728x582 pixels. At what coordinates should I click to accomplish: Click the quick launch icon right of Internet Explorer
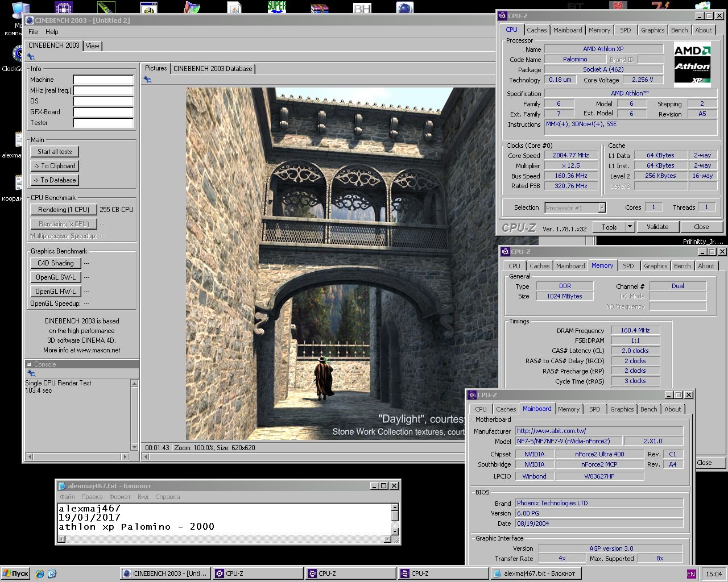tap(52, 573)
